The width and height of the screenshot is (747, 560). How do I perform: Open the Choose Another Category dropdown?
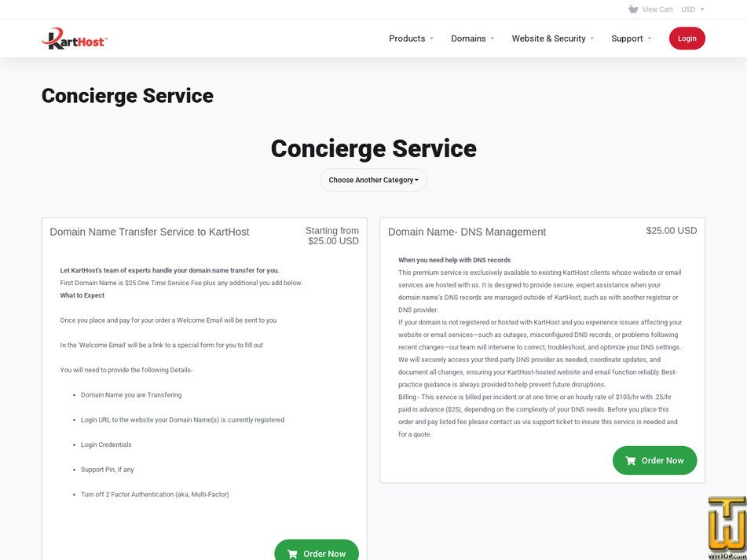[x=374, y=180]
